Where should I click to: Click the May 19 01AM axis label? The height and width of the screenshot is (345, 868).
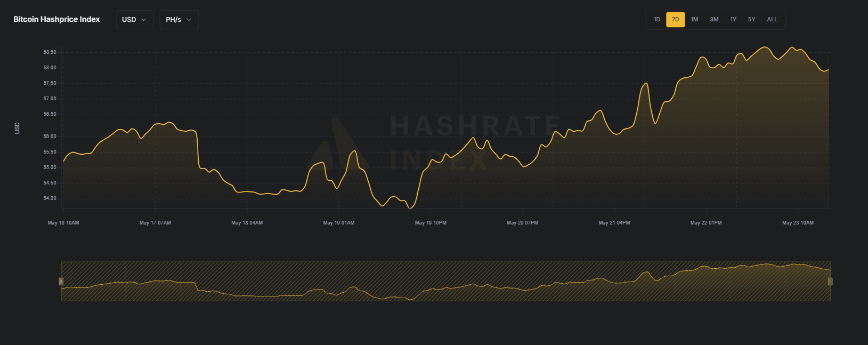tap(339, 223)
